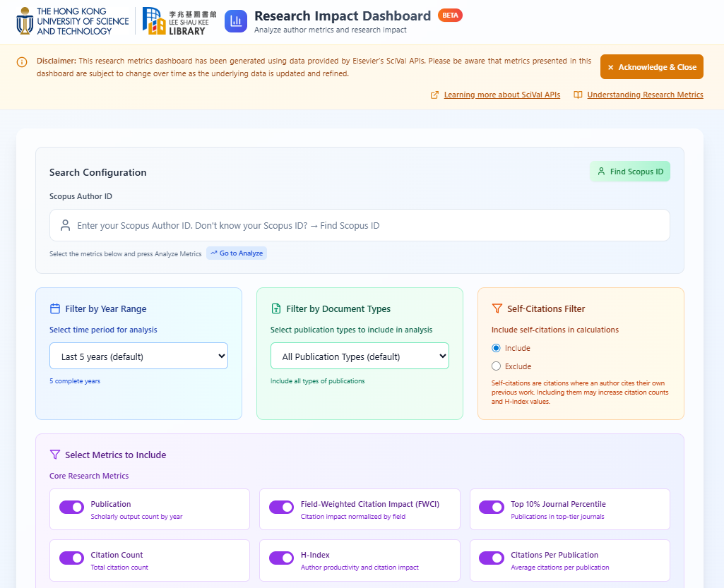Click the Research Impact Dashboard bar chart icon
The width and height of the screenshot is (724, 588).
pyautogui.click(x=236, y=22)
